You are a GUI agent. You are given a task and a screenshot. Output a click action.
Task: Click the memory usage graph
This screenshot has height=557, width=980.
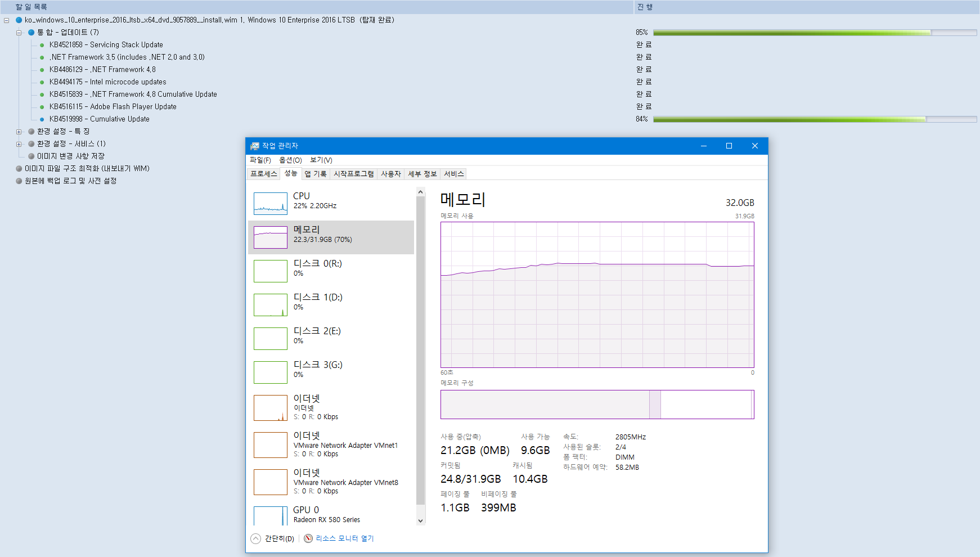[597, 295]
